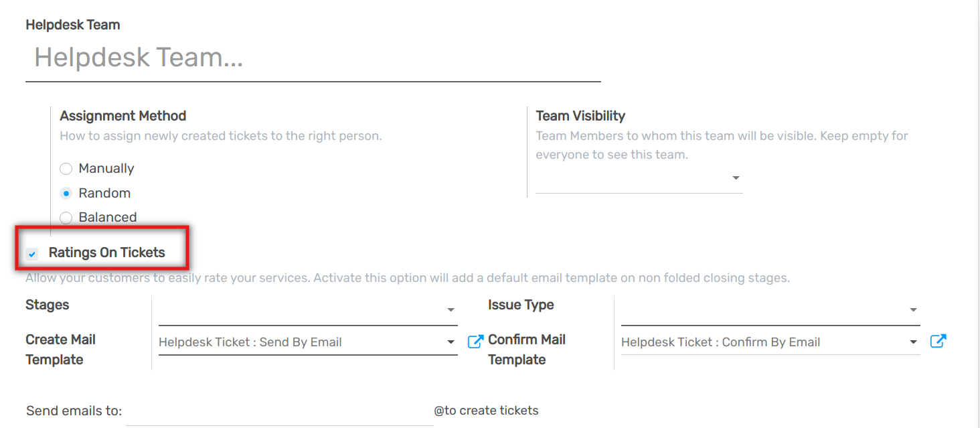Enable the Ratings On Tickets checkbox
980x428 pixels.
[31, 254]
